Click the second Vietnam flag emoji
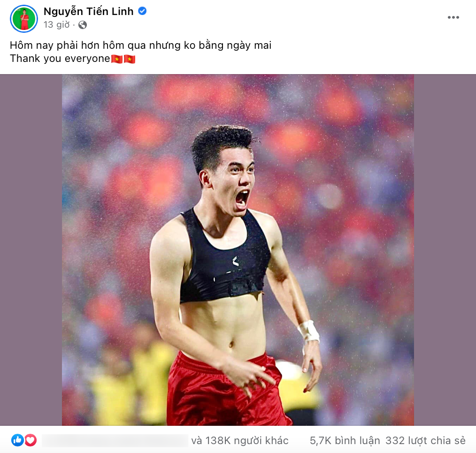 (x=130, y=59)
